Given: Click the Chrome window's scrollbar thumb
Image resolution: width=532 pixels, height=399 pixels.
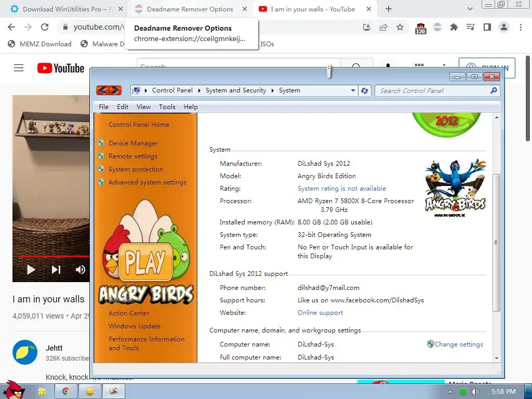Looking at the screenshot, I should click(x=528, y=98).
